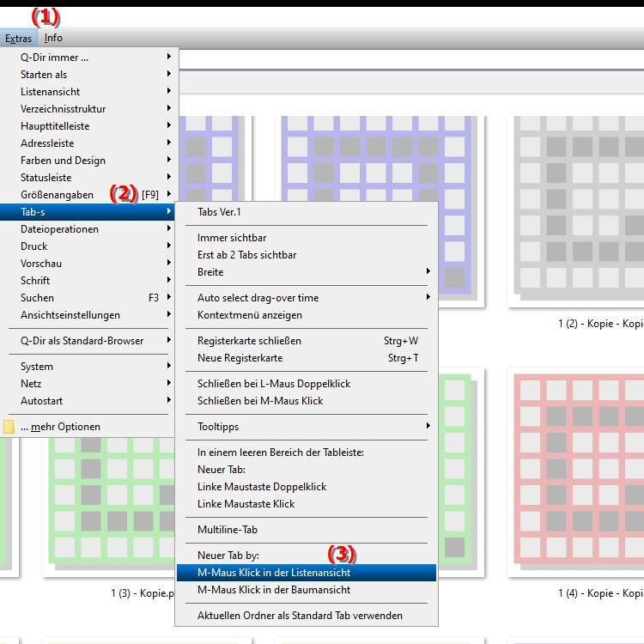Click file name 1 (4) - Kopie - Kopi
Viewport: 644px width, 644px height.
[601, 593]
